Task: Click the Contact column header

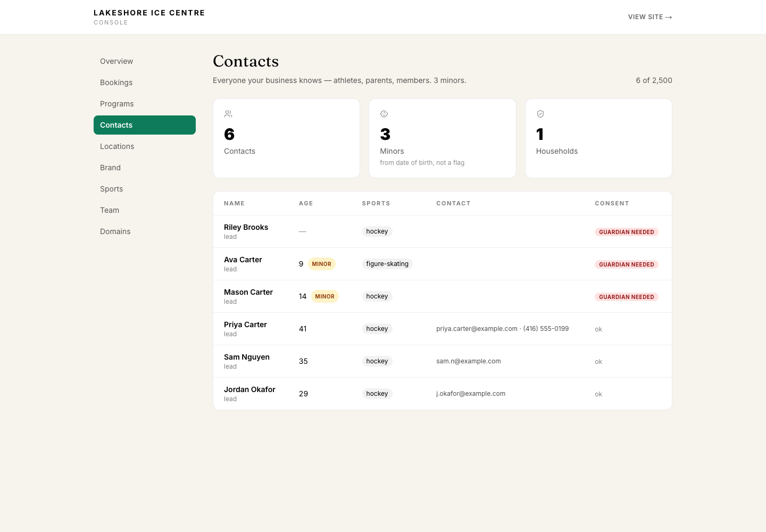Action: click(x=453, y=203)
